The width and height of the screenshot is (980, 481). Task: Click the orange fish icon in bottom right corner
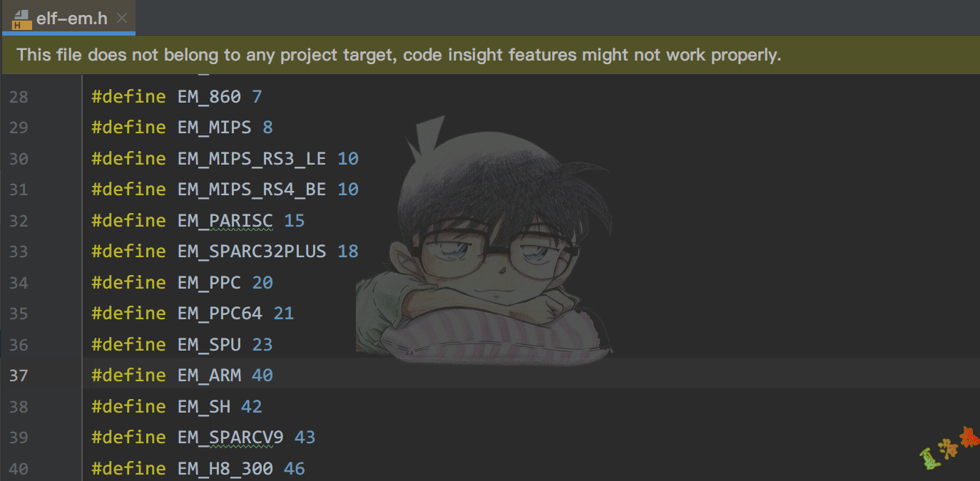(971, 436)
